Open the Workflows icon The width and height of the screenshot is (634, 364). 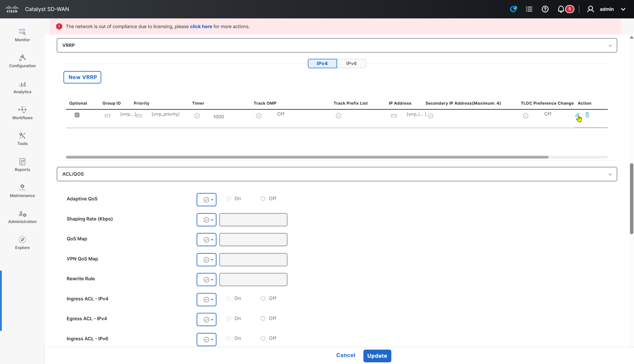pyautogui.click(x=22, y=110)
